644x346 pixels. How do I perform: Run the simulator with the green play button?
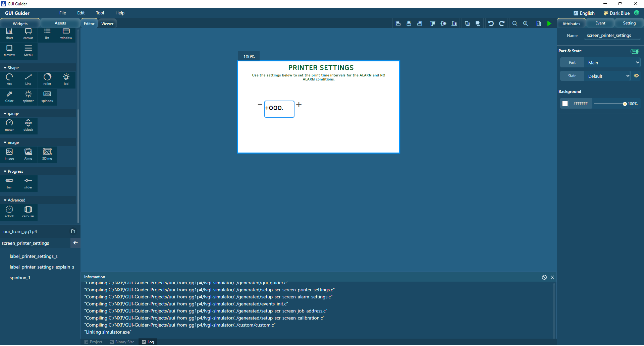549,23
